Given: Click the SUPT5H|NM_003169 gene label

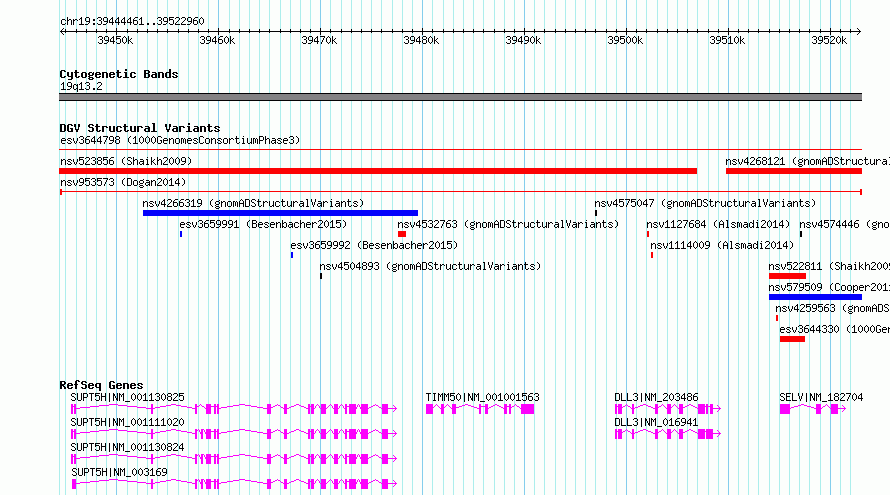Looking at the screenshot, I should [x=119, y=472].
